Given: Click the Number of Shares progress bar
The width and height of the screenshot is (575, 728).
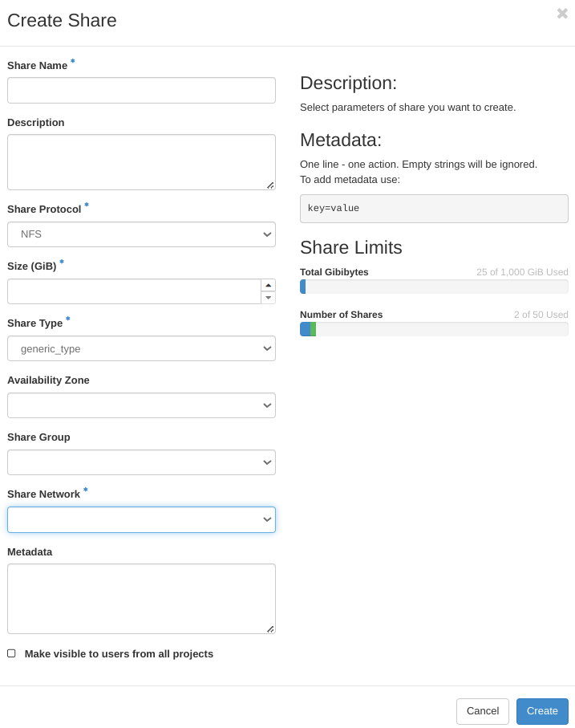Looking at the screenshot, I should [x=434, y=329].
